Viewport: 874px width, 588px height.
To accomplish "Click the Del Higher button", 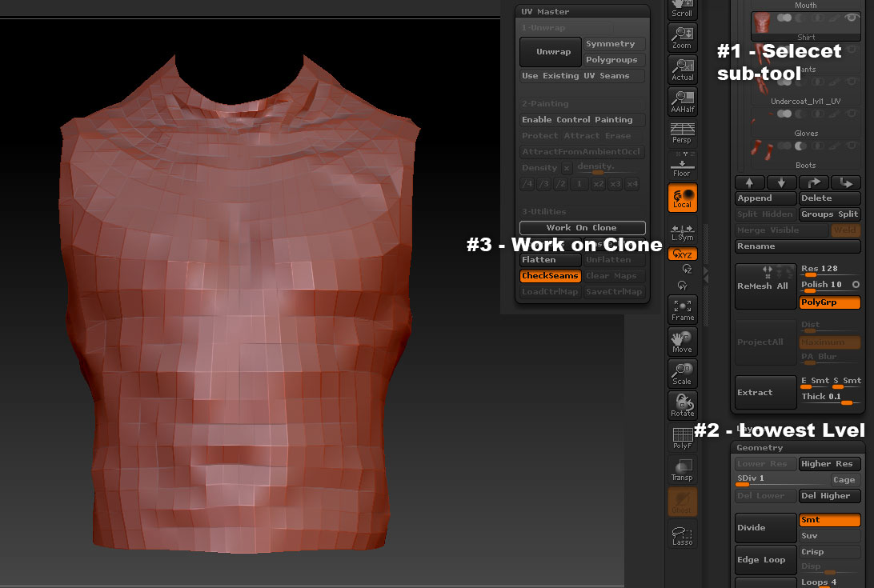I will click(830, 496).
